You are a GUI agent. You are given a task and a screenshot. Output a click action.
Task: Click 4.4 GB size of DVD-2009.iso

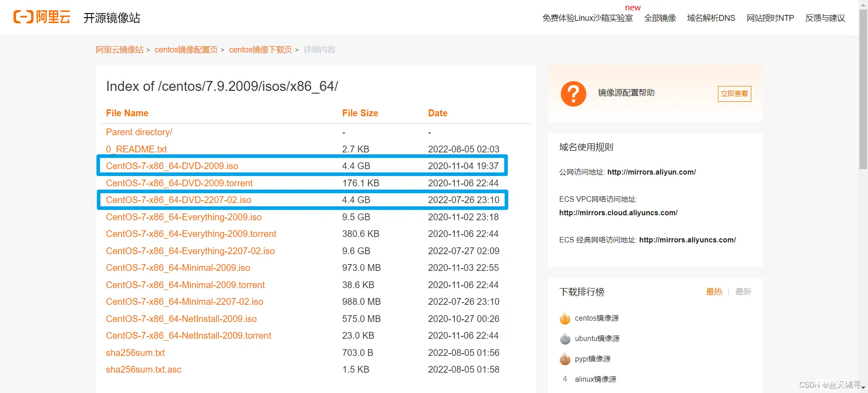356,166
